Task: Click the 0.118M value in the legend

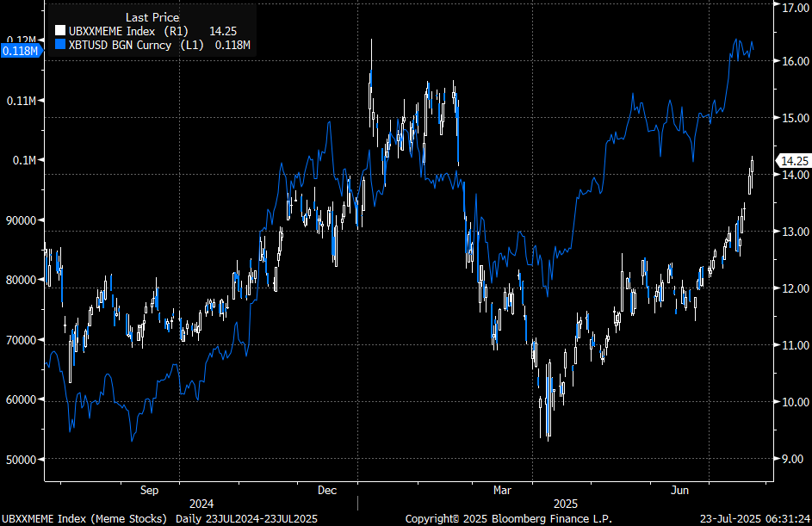Action: [x=232, y=45]
